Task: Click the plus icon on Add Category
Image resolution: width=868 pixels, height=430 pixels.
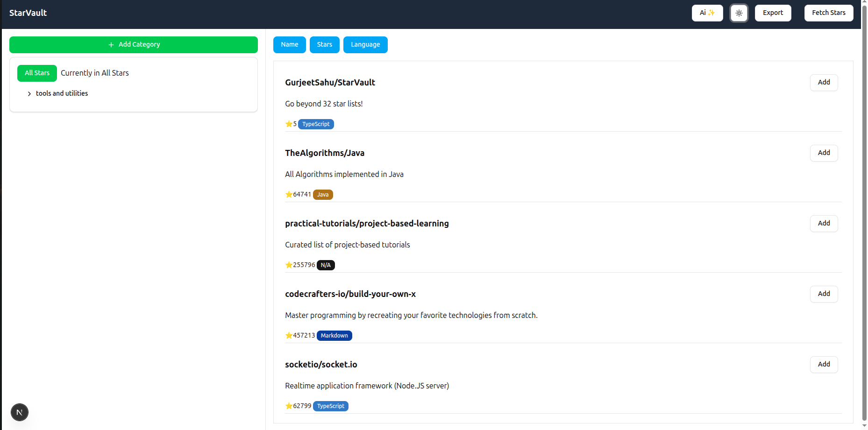Action: [110, 44]
